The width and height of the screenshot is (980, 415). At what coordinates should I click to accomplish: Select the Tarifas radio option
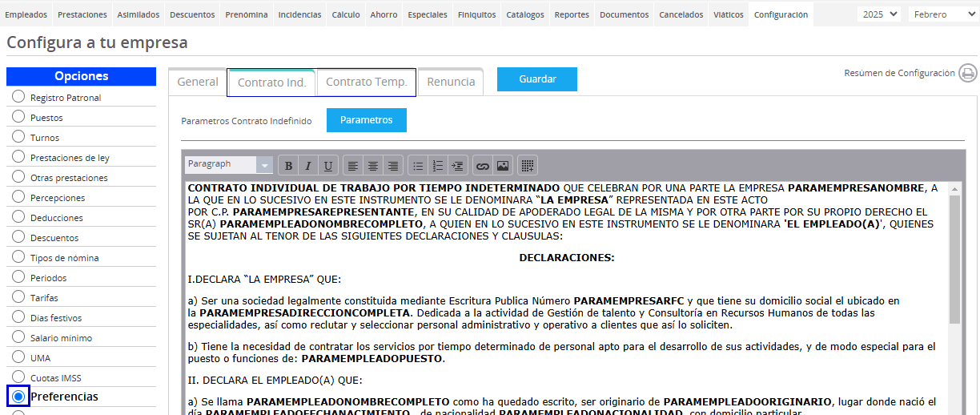(x=18, y=297)
